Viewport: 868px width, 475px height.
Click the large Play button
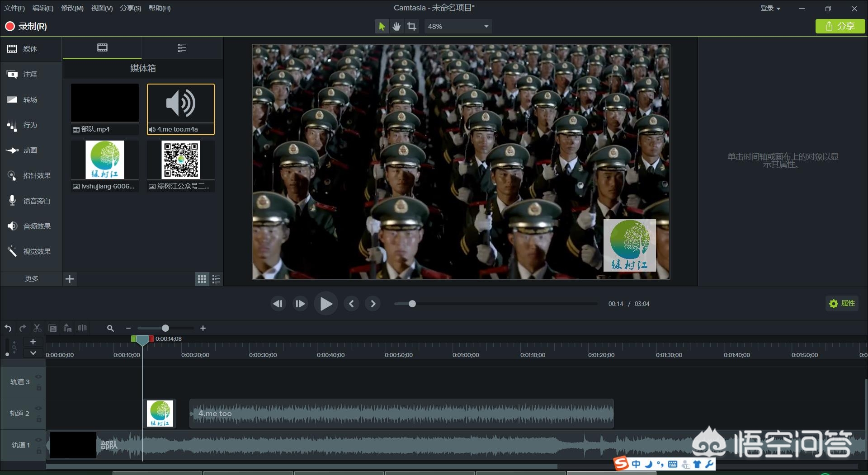pos(326,304)
